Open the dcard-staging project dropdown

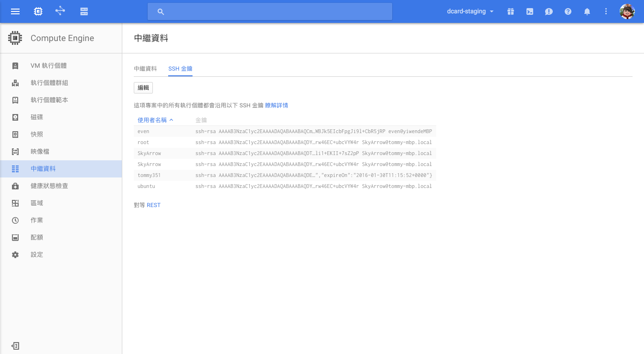point(470,11)
